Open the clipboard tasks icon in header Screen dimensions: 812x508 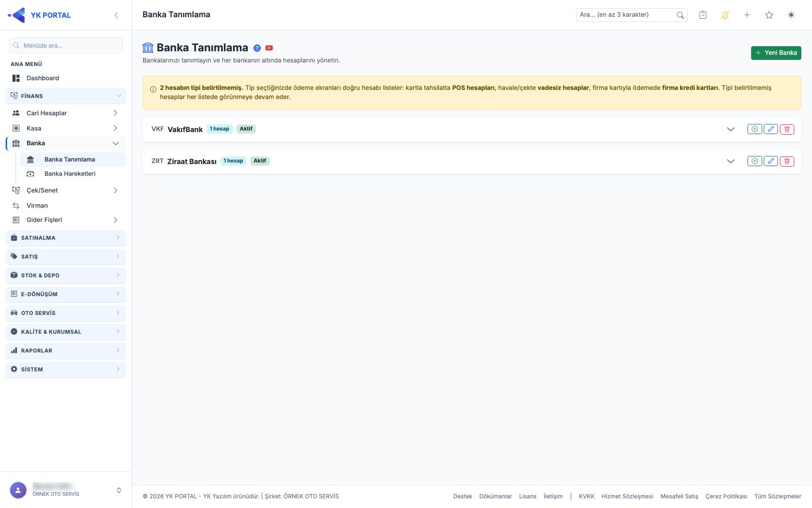pos(703,15)
